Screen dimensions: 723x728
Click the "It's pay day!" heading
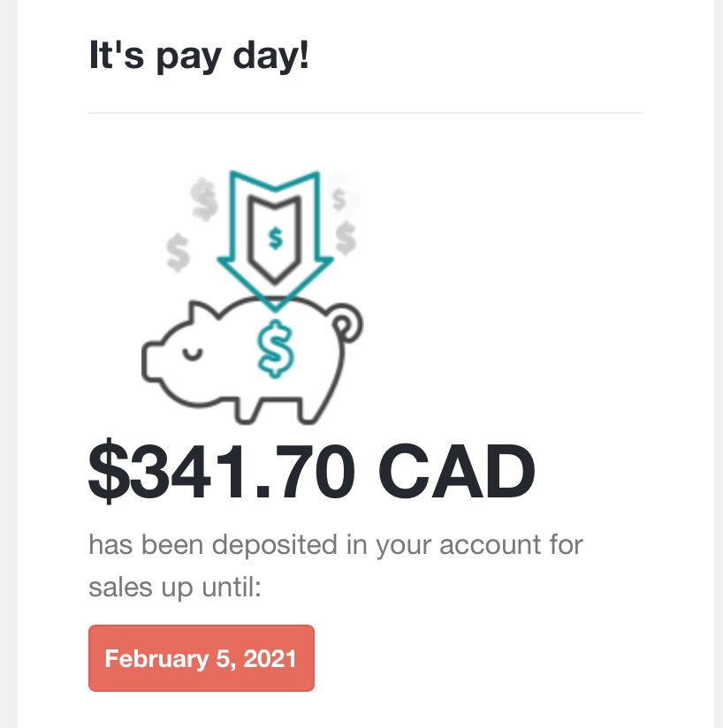tap(199, 56)
